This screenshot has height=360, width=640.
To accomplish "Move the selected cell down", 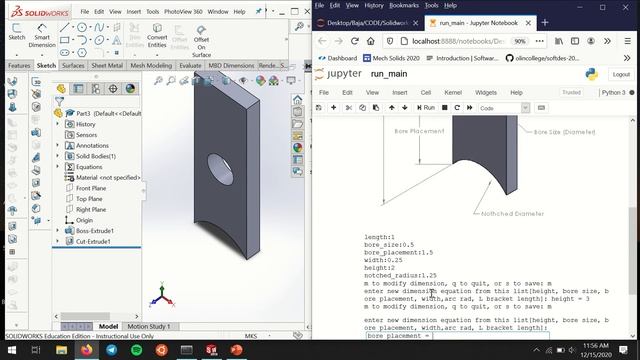I will [404, 108].
